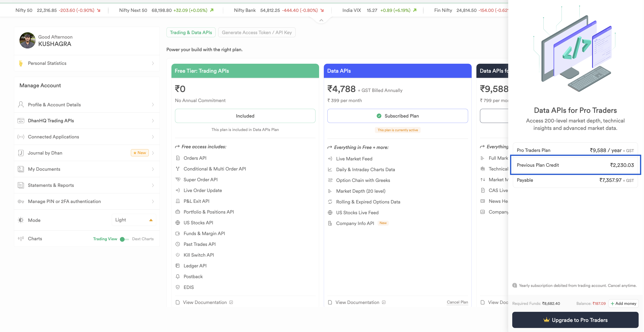Viewport: 644px width, 332px height.
Task: Click the Add money button
Action: [624, 303]
